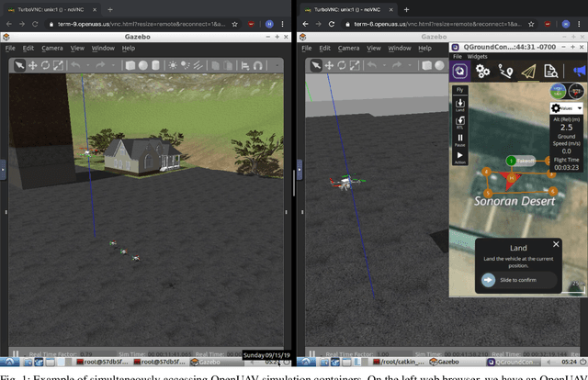
Task: Open Camera menu in right Gazebo window
Action: tap(348, 48)
